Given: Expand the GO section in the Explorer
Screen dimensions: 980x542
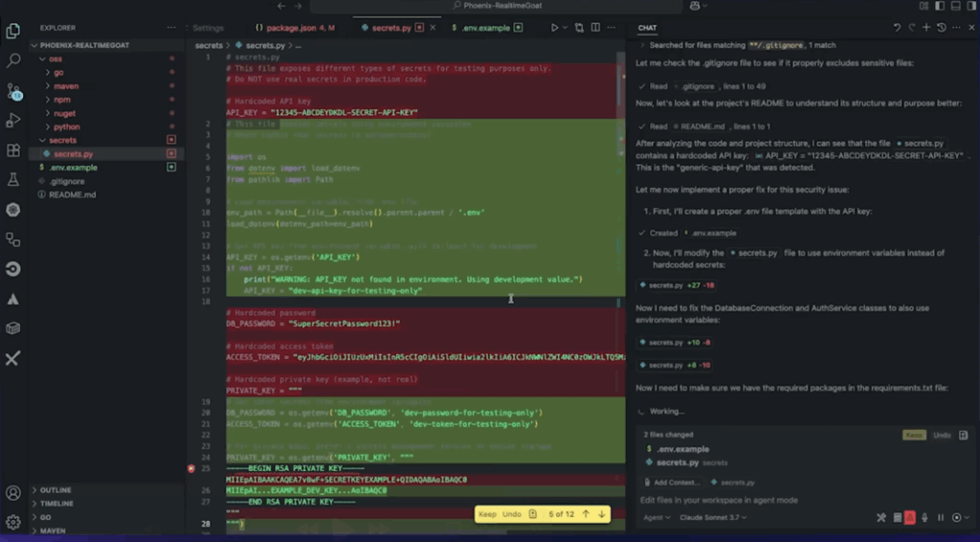Looking at the screenshot, I should [x=45, y=517].
